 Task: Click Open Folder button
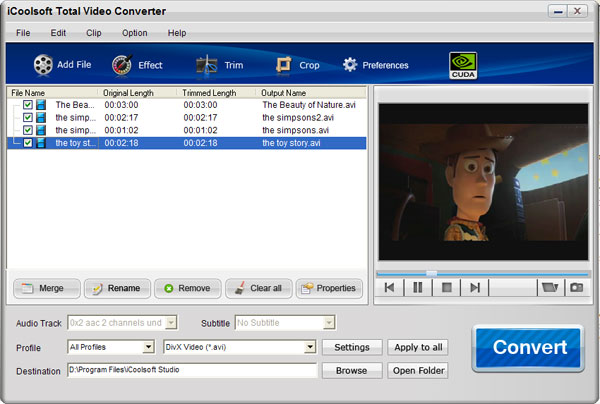pyautogui.click(x=418, y=370)
